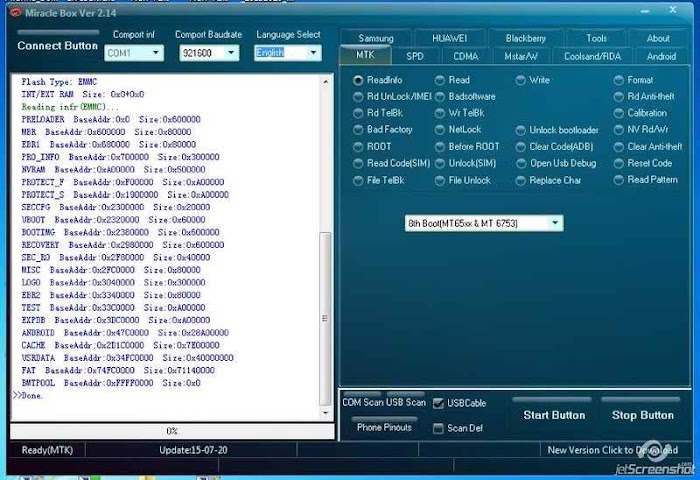700x480 pixels.
Task: Open the Comport Baudrate 921600 dropdown
Action: pyautogui.click(x=209, y=53)
